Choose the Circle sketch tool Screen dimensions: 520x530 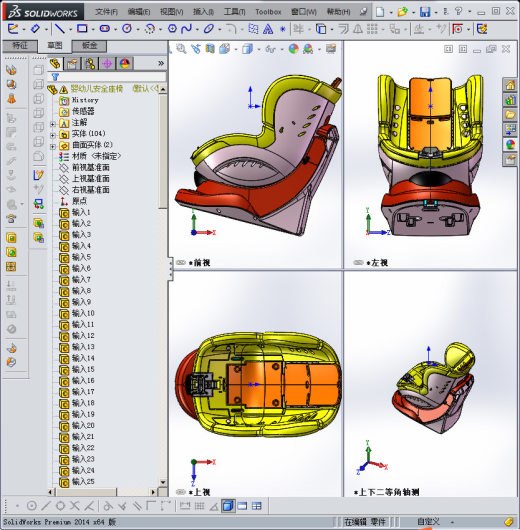pyautogui.click(x=127, y=29)
